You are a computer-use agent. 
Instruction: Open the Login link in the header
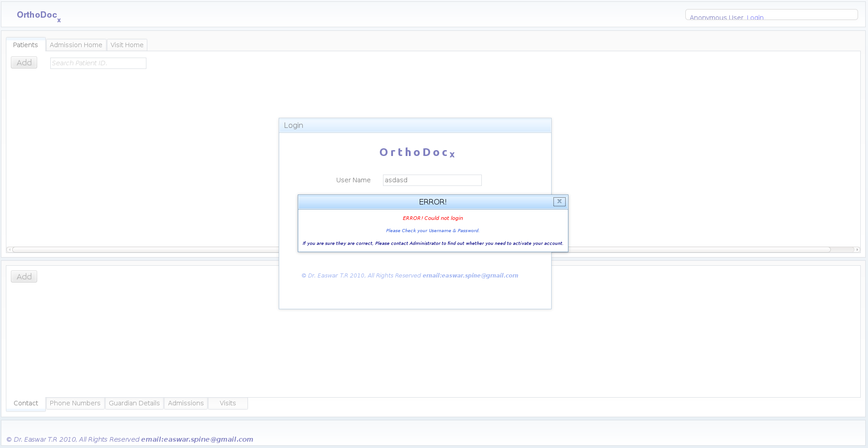tap(755, 18)
